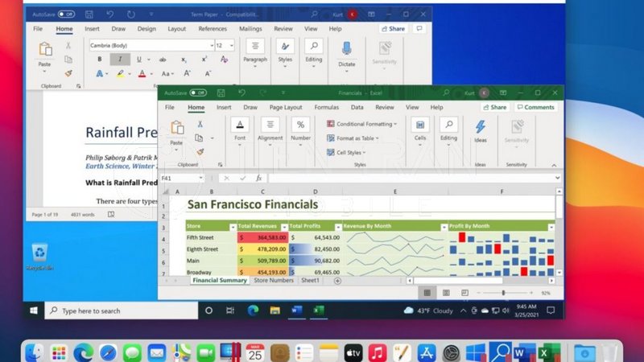The height and width of the screenshot is (362, 644).
Task: Open the Number percent format group in Excel
Action: (x=300, y=129)
